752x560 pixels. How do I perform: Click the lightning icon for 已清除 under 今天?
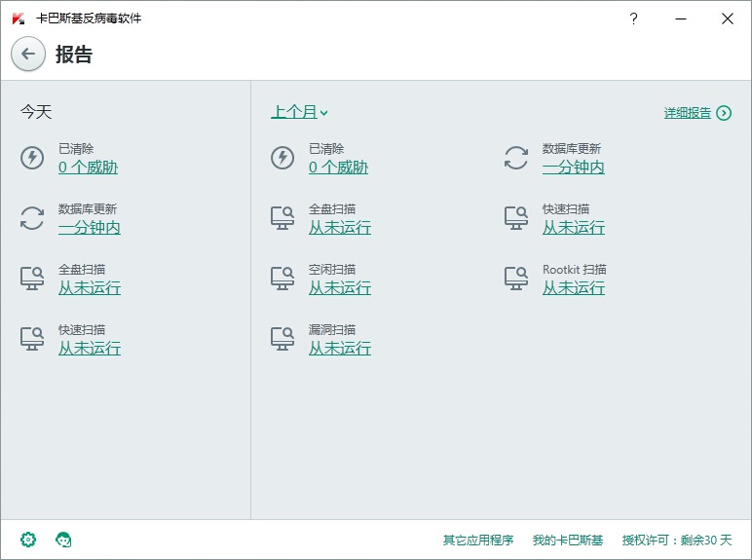32,158
